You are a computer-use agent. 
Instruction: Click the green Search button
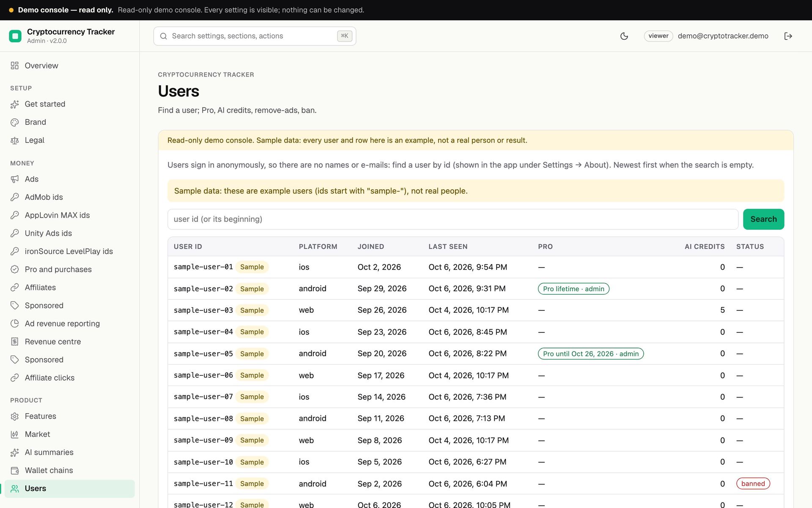763,219
